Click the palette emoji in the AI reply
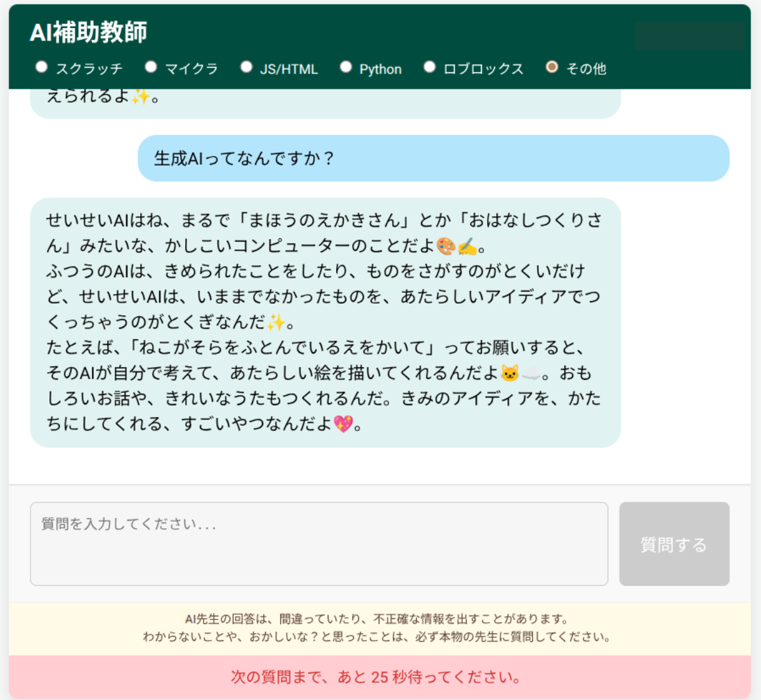 point(446,246)
